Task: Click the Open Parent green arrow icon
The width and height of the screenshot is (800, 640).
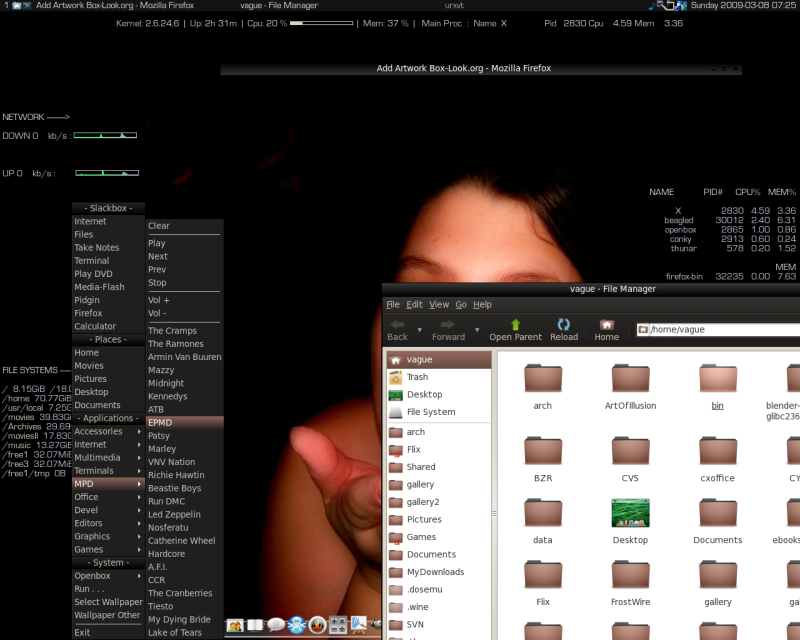Action: (x=515, y=325)
